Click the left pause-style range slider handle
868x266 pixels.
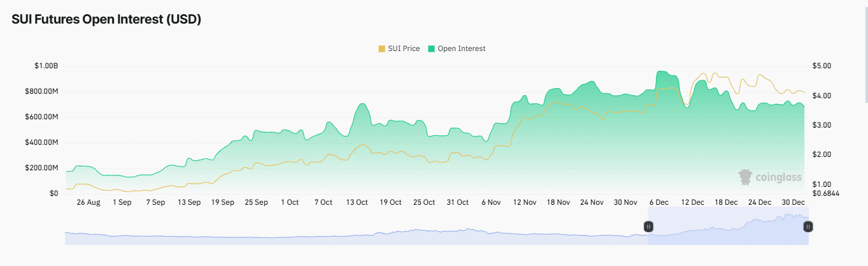click(648, 226)
